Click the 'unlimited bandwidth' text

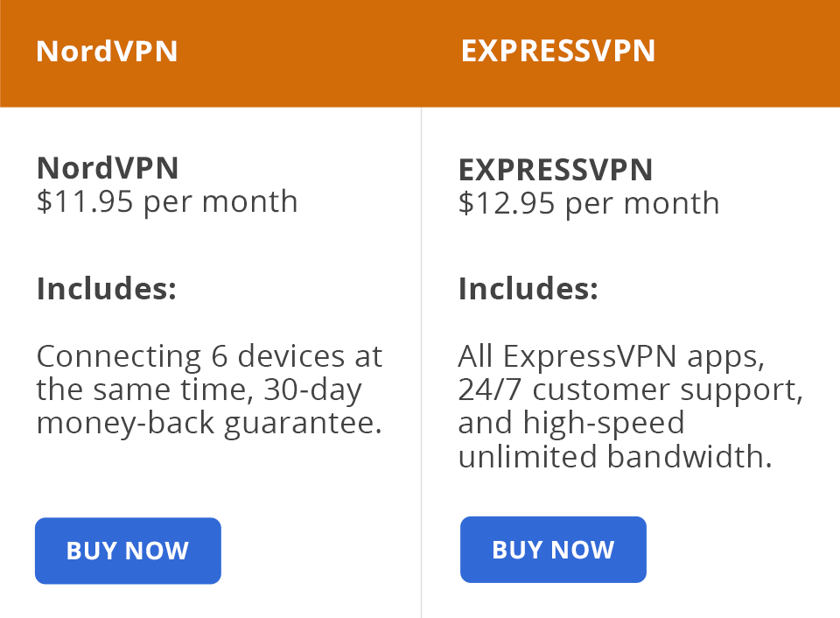click(612, 457)
